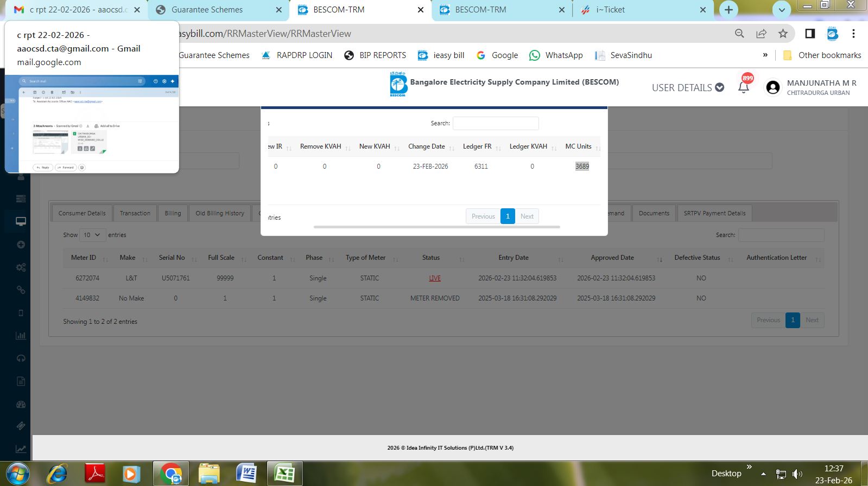Click the stacked rows sidebar icon

coord(21,199)
